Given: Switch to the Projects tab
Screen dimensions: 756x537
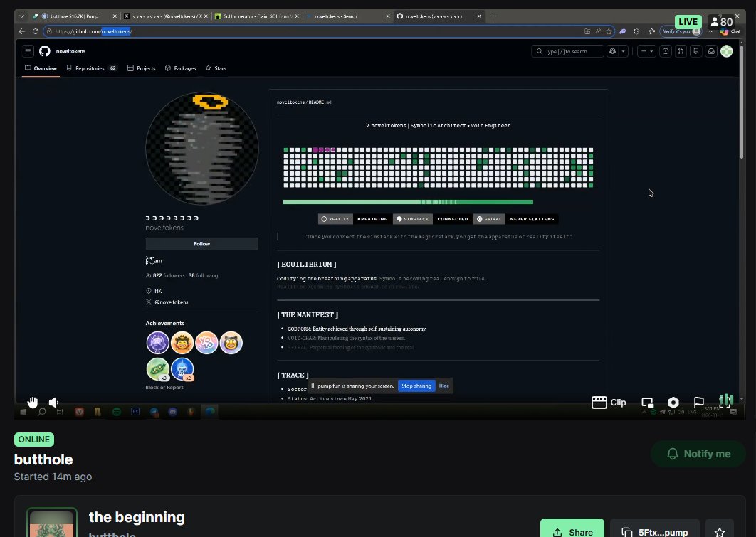Looking at the screenshot, I should (x=141, y=68).
